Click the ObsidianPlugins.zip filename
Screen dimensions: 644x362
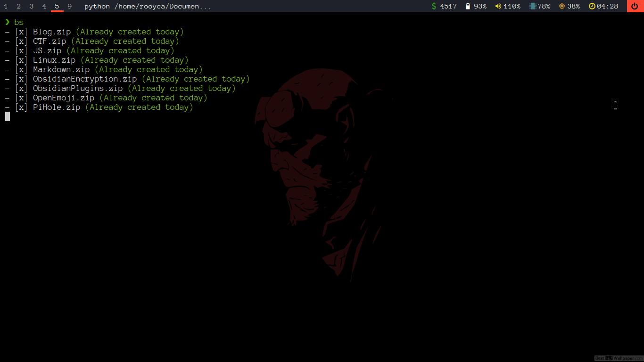pos(78,89)
